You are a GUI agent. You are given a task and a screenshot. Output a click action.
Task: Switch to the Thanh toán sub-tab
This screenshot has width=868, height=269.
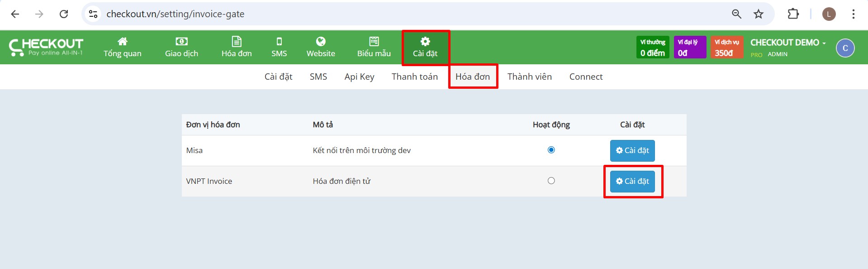[415, 77]
